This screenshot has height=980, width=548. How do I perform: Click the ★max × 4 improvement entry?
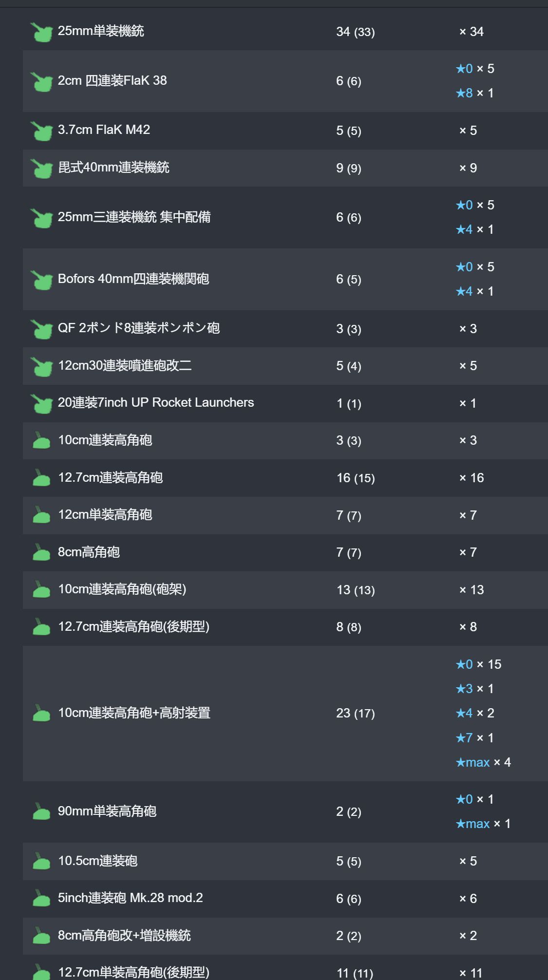[483, 762]
